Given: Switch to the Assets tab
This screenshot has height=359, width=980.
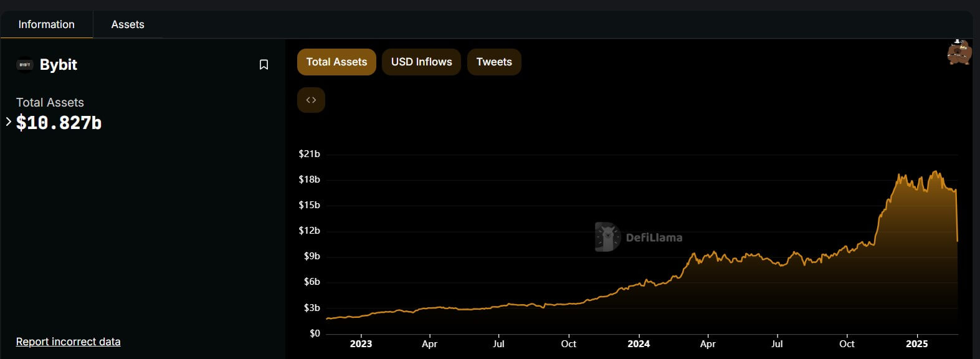Looking at the screenshot, I should [x=128, y=24].
